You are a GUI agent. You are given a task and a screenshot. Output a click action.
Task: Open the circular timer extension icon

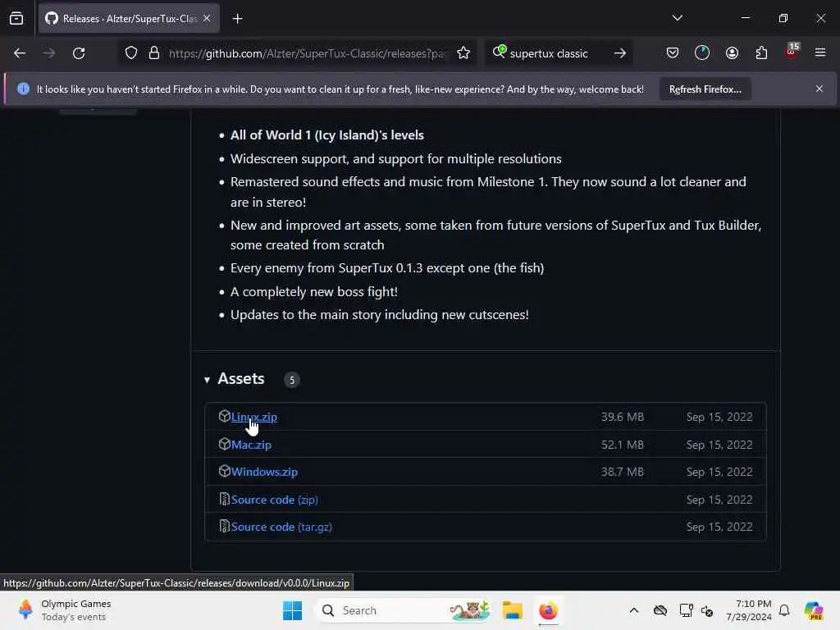(x=702, y=53)
